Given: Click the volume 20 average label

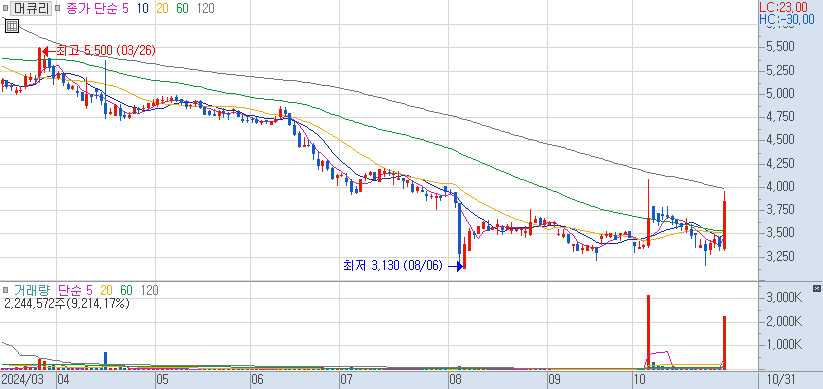Looking at the screenshot, I should (x=106, y=290).
